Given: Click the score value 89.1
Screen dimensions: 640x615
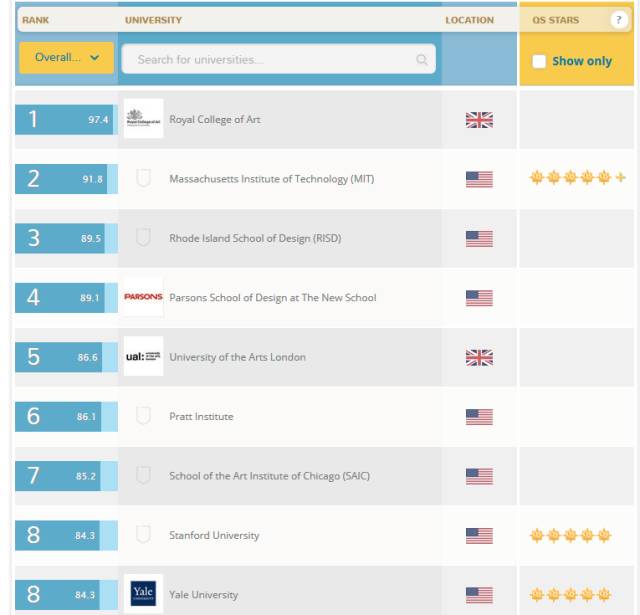Looking at the screenshot, I should 89,298.
